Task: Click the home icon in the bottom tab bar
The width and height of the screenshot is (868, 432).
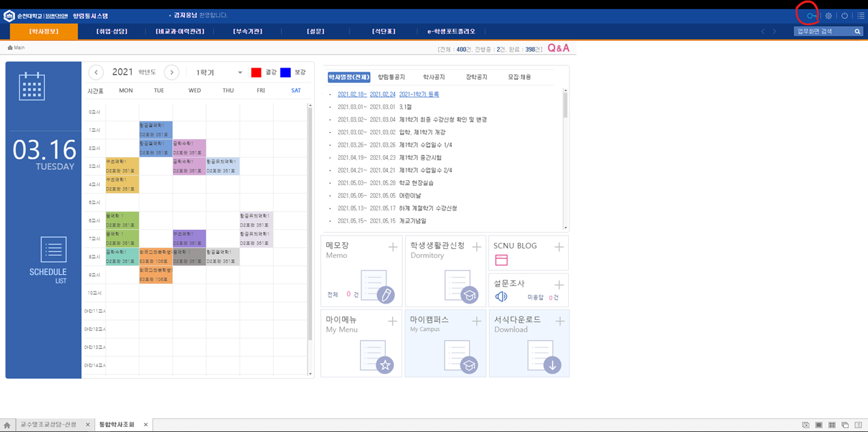Action: 7,425
